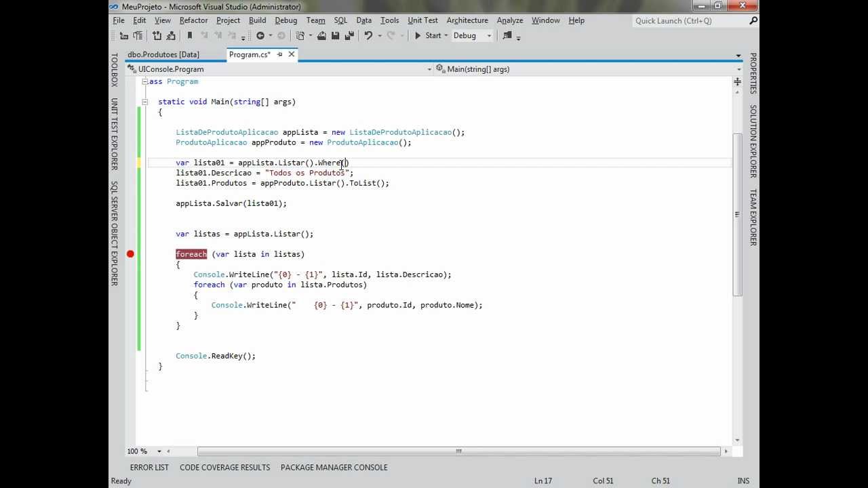Close the Program.cs tab with its X
This screenshot has height=488, width=868.
point(292,54)
